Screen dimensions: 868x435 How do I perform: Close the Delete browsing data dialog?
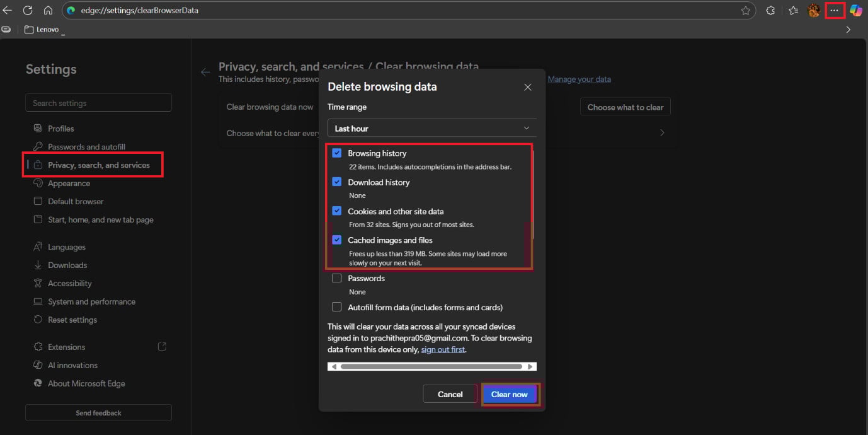click(528, 87)
